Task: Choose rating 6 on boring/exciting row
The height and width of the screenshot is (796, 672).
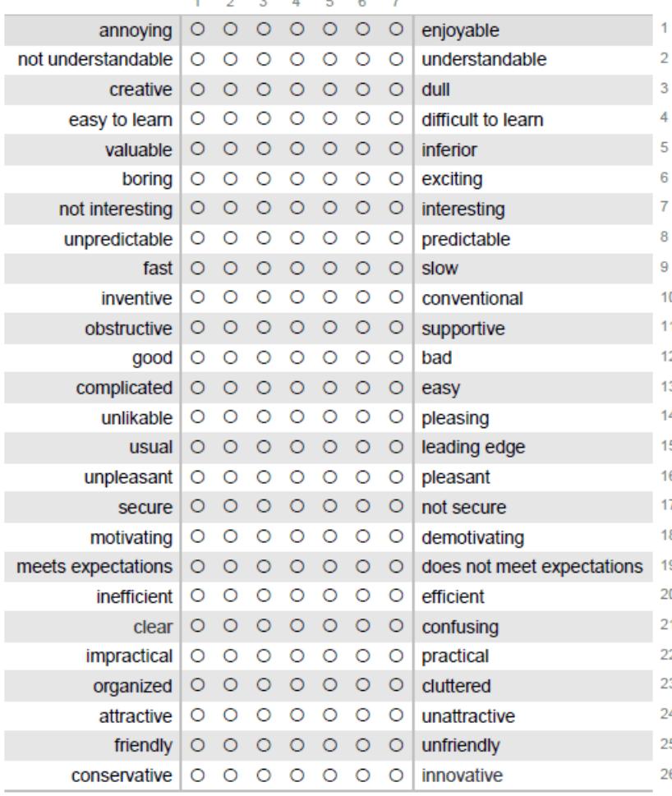Action: pos(362,179)
